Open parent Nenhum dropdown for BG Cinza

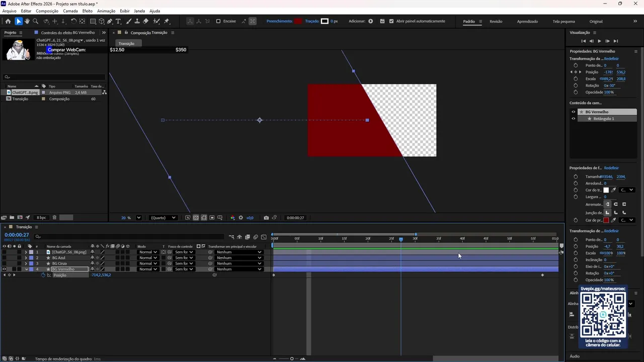click(x=239, y=263)
